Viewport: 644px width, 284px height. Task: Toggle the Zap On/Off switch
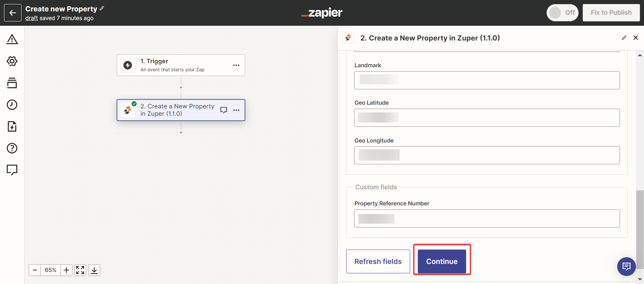(x=562, y=13)
